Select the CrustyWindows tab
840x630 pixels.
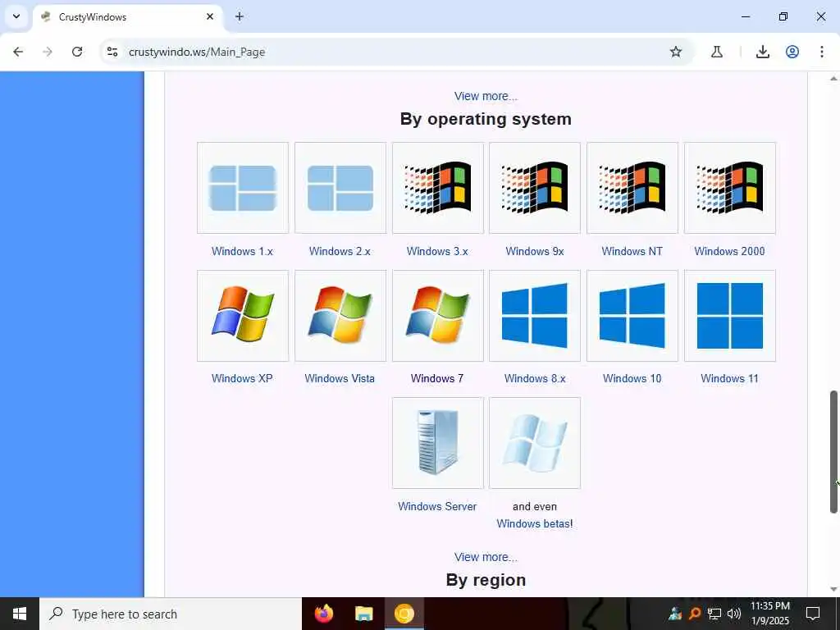(128, 17)
